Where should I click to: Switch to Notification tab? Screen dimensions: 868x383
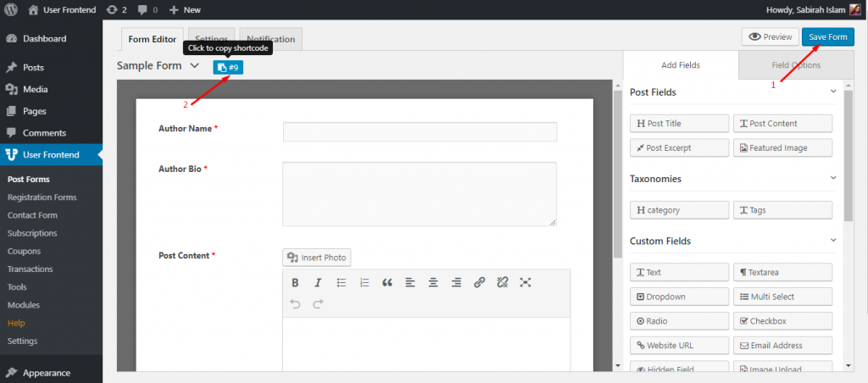(x=270, y=39)
